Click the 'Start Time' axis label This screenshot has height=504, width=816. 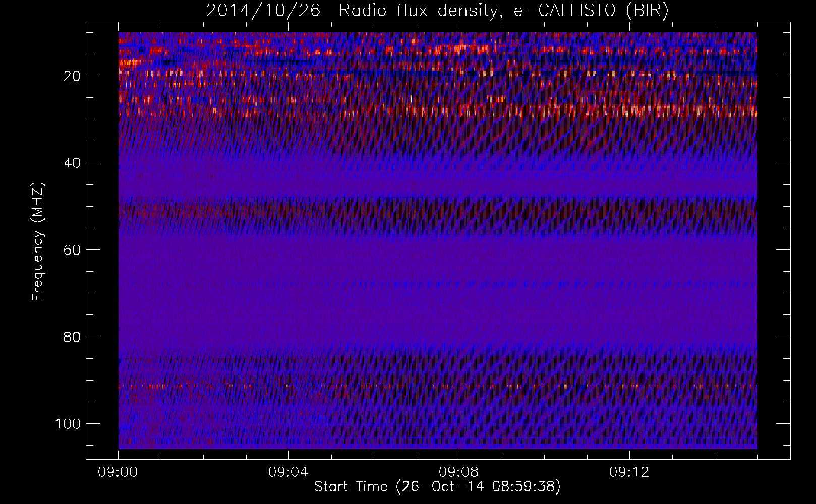click(437, 487)
